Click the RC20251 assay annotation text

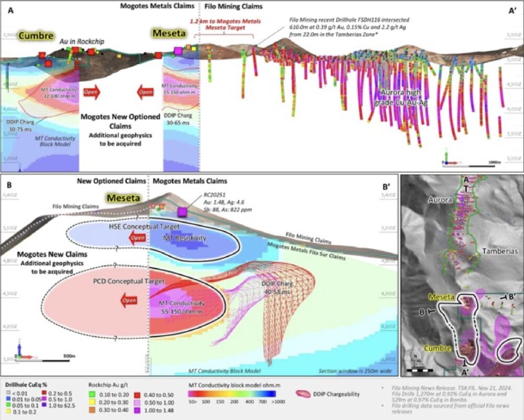(x=227, y=202)
